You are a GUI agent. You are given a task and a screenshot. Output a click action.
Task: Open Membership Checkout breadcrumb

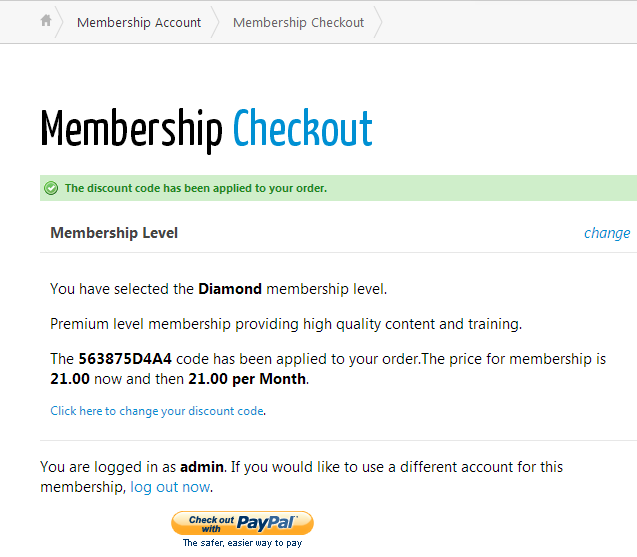pyautogui.click(x=299, y=23)
